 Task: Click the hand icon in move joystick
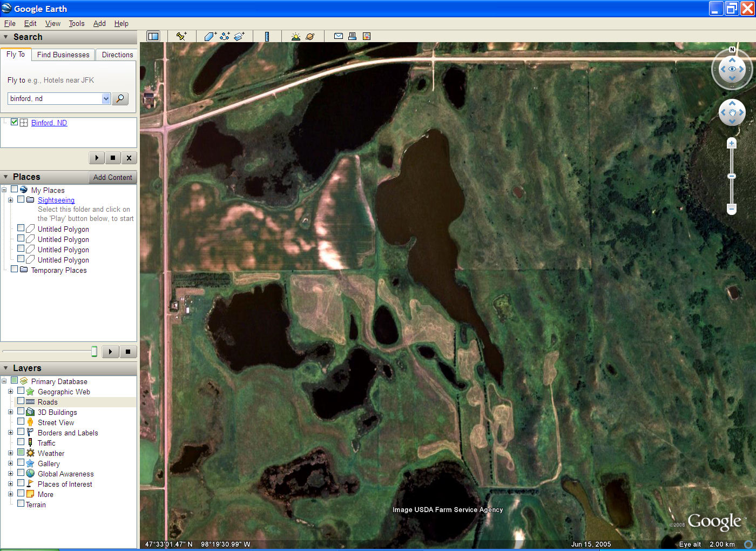pos(732,113)
